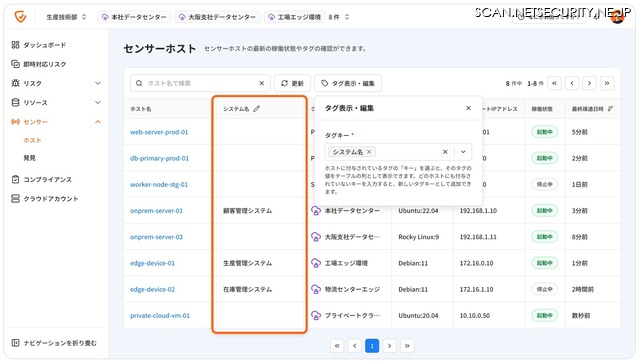The image size is (640, 363).
Task: Open host onprem-server-02
Action: 156,237
